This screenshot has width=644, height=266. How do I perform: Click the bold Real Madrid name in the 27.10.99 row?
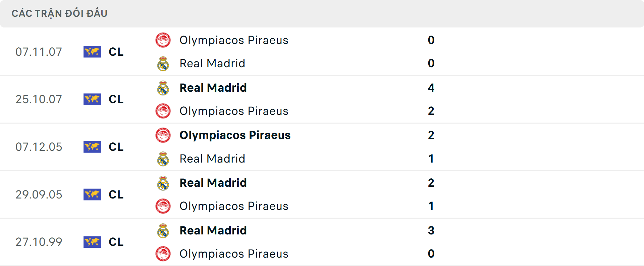pyautogui.click(x=213, y=231)
